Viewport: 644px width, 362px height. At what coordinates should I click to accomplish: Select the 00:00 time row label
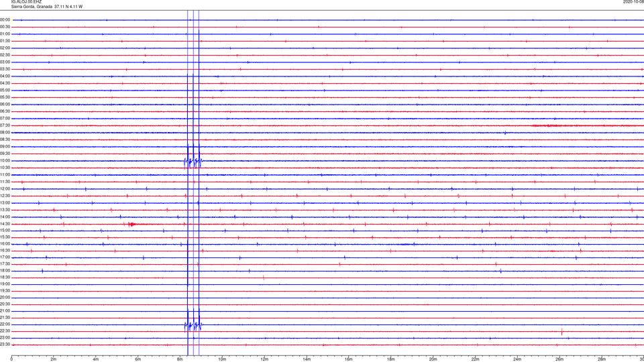(x=5, y=19)
